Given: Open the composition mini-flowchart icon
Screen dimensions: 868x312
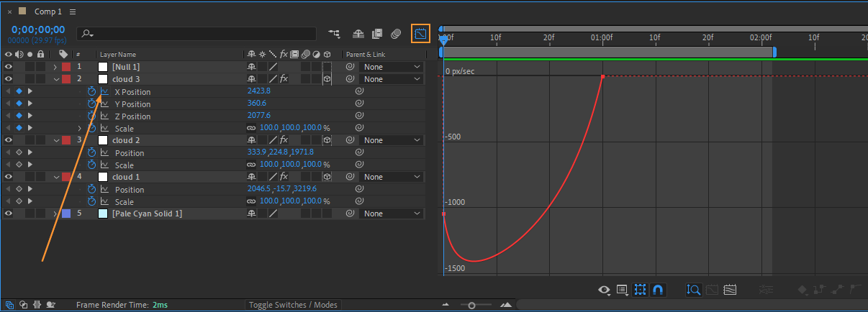Looking at the screenshot, I should click(334, 34).
